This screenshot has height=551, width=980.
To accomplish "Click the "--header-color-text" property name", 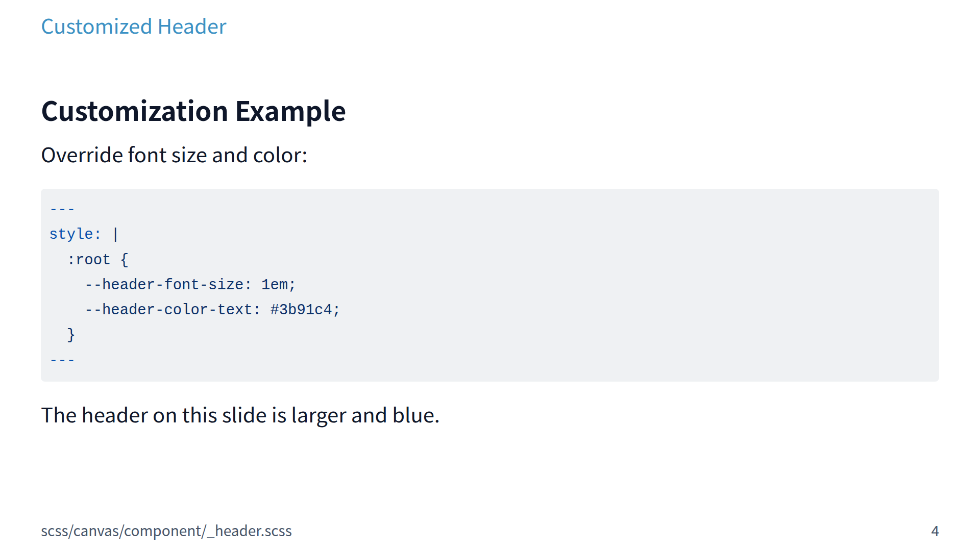I will coord(168,310).
